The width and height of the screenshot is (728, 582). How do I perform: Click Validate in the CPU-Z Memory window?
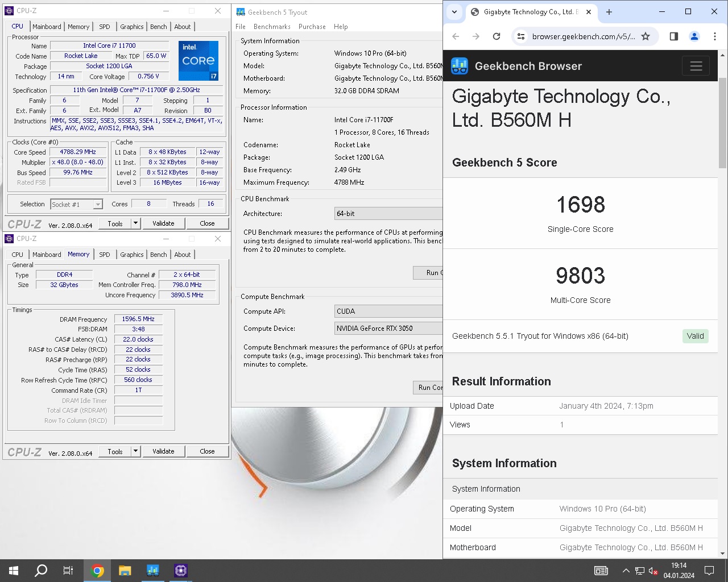point(163,451)
